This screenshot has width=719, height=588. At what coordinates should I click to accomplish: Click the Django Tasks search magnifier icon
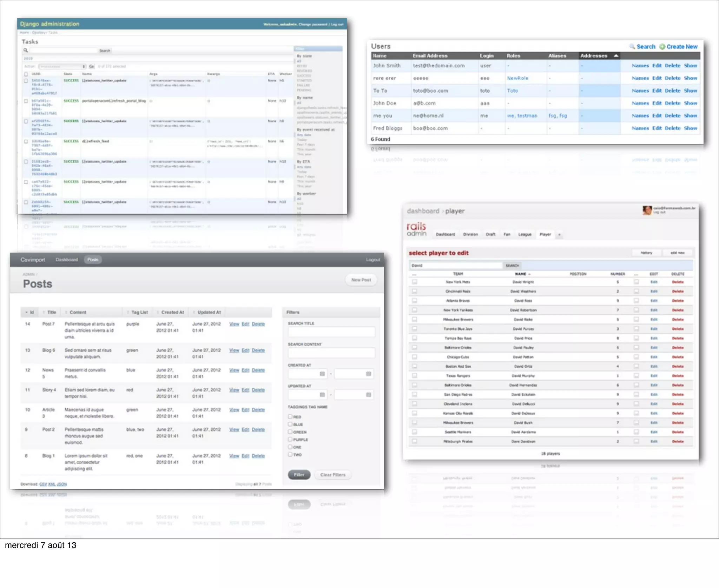[26, 50]
